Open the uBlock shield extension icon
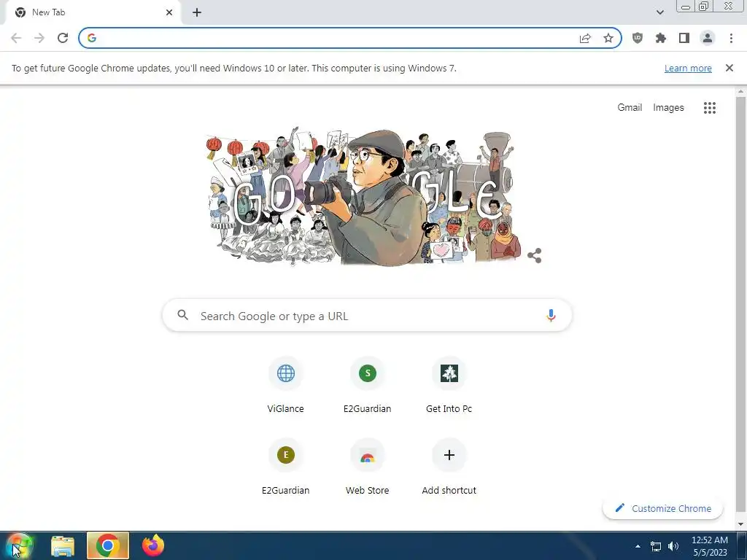 (x=638, y=38)
